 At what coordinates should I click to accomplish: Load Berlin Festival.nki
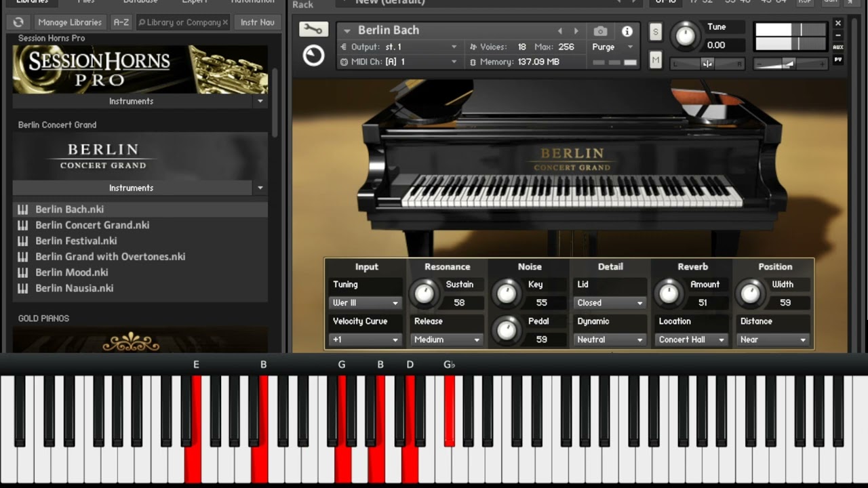point(76,241)
